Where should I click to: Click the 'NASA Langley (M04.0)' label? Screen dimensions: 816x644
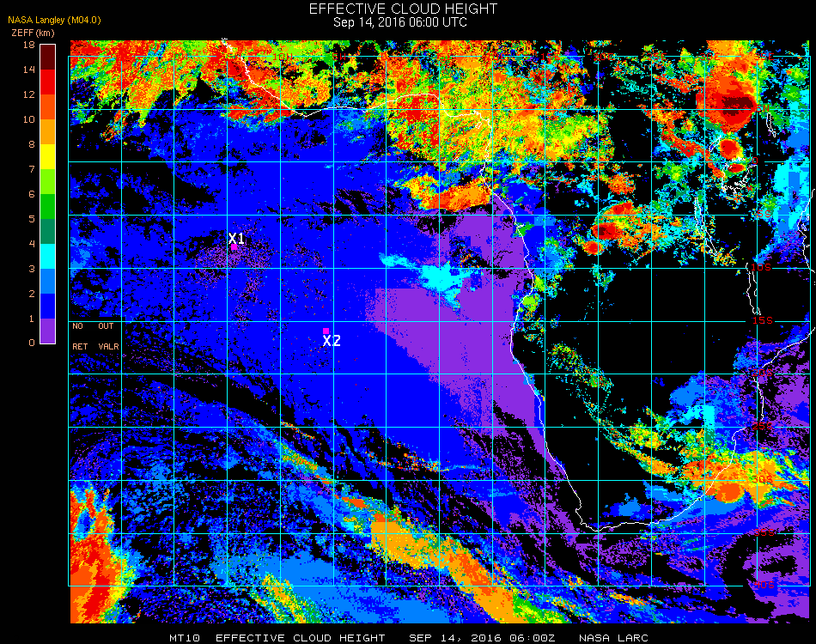(x=54, y=21)
